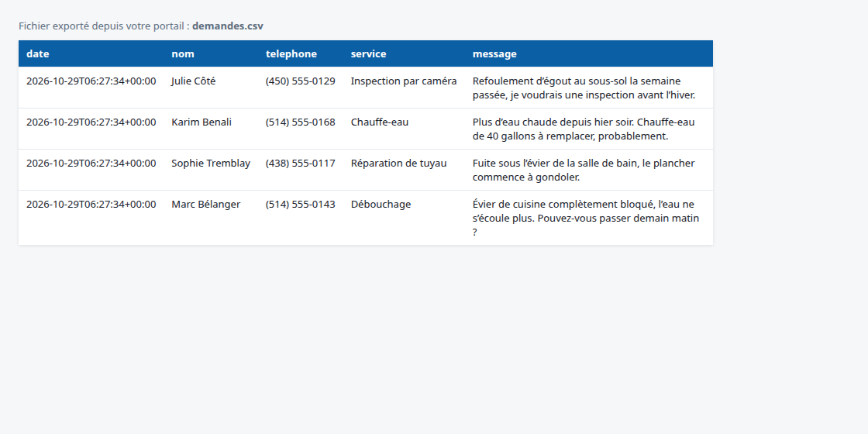Viewport: 868px width, 434px height.
Task: Select the name Karim Benali
Action: (201, 122)
